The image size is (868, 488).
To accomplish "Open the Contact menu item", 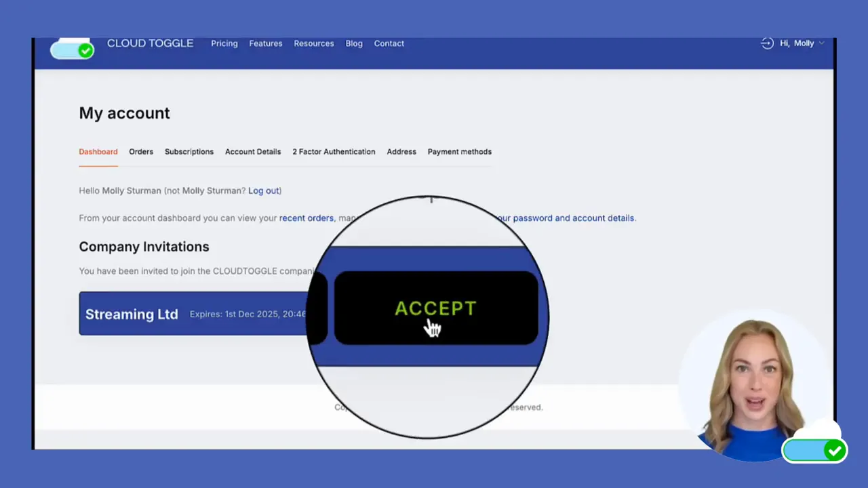I will click(x=389, y=43).
